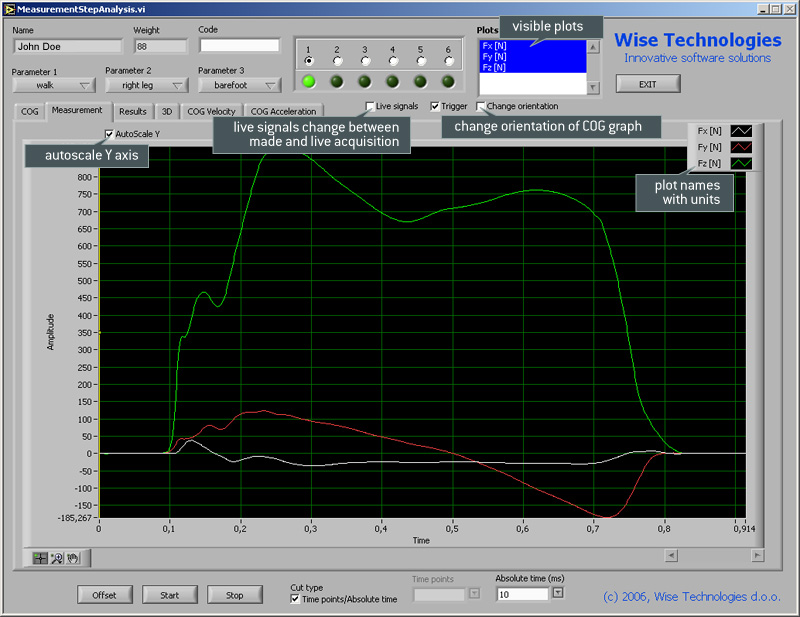Screen dimensions: 800x617
Task: Expand the Absolute time (ms) dropdown arrow
Action: [x=558, y=593]
